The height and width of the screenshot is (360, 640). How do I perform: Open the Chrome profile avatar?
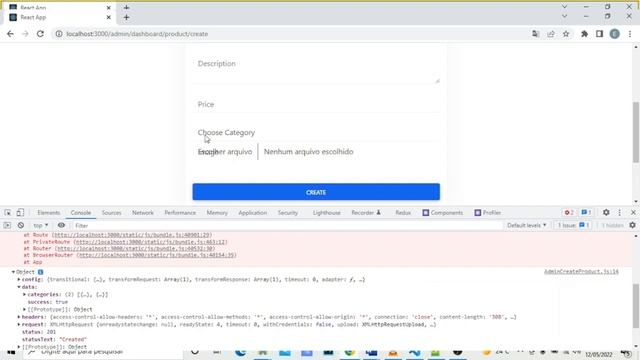point(615,34)
